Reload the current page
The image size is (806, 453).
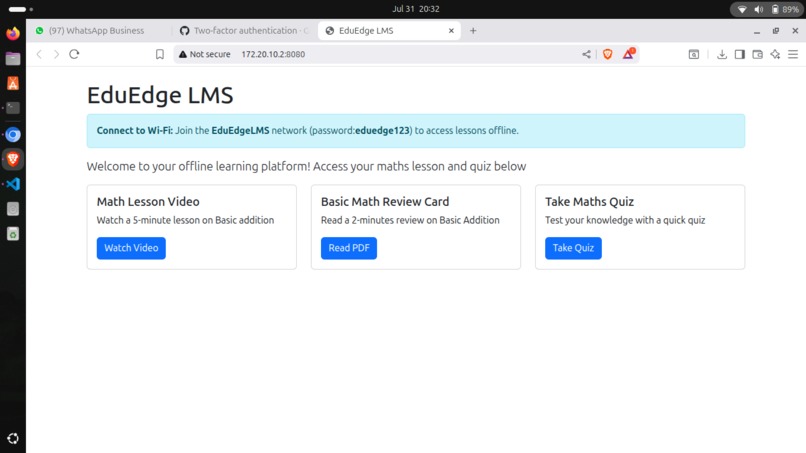pos(74,54)
